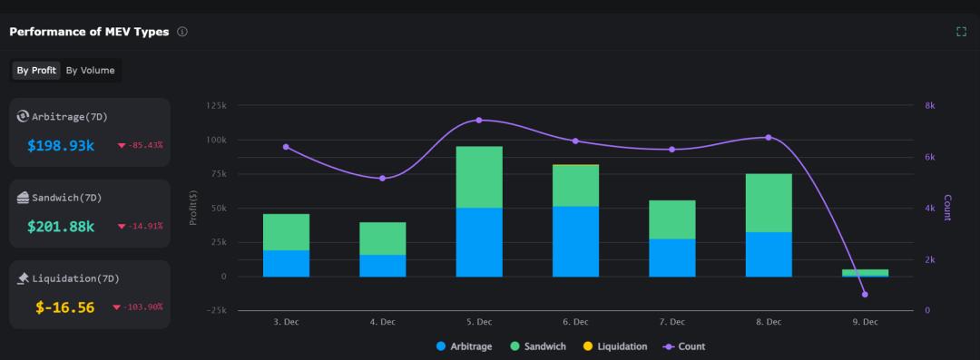Click the 3. Dec x-axis label
This screenshot has height=360, width=980.
point(286,322)
